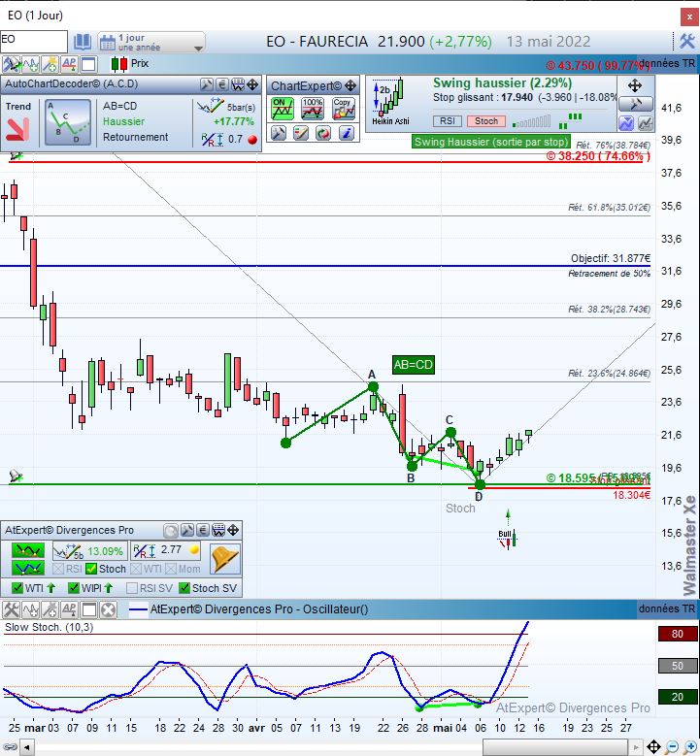
Task: Click the ABCD pattern thumbnail
Action: (68, 122)
